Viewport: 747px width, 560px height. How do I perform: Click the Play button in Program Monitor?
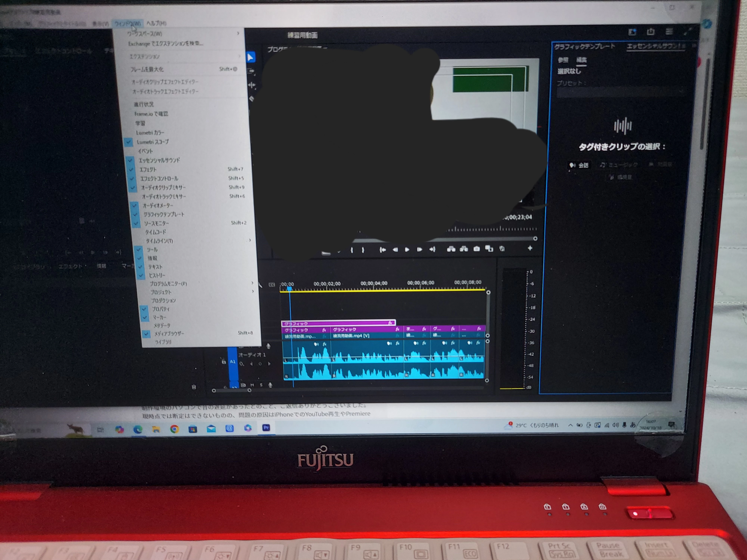click(407, 249)
